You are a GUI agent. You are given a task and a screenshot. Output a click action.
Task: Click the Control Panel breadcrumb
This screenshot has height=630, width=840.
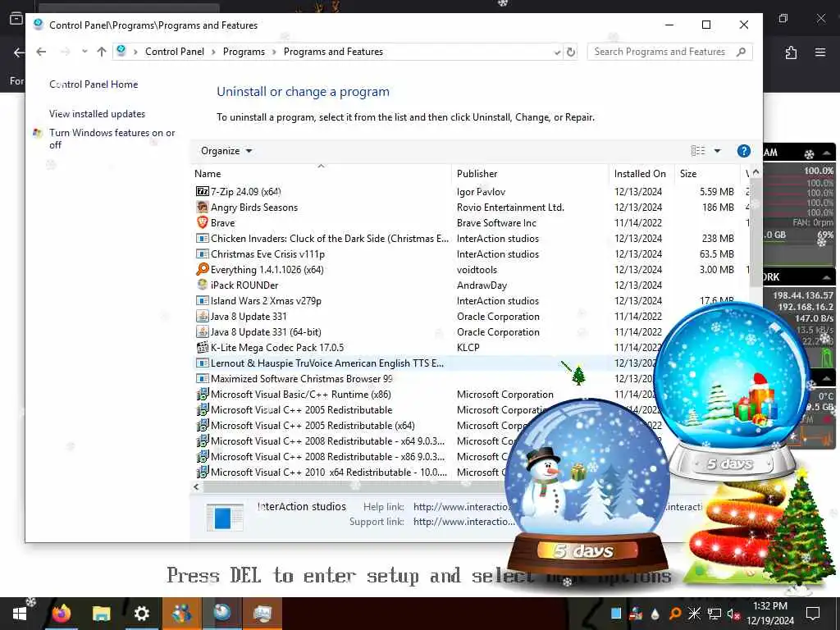[174, 52]
